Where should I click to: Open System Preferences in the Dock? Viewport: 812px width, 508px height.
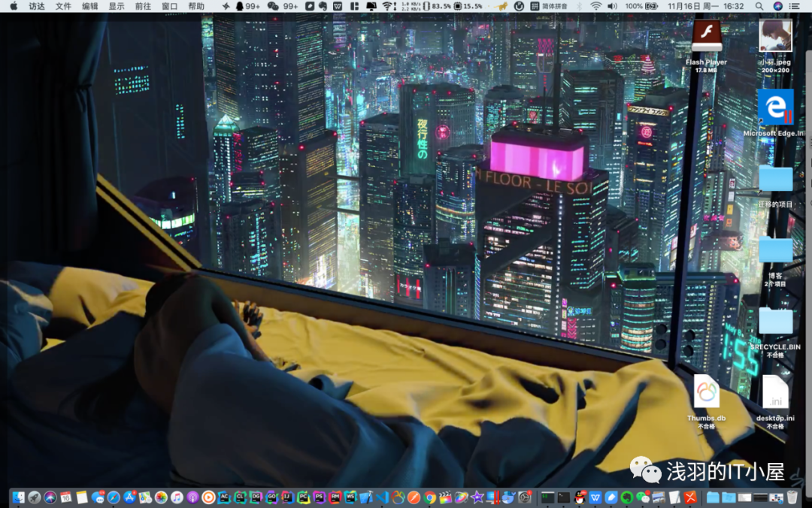(525, 497)
